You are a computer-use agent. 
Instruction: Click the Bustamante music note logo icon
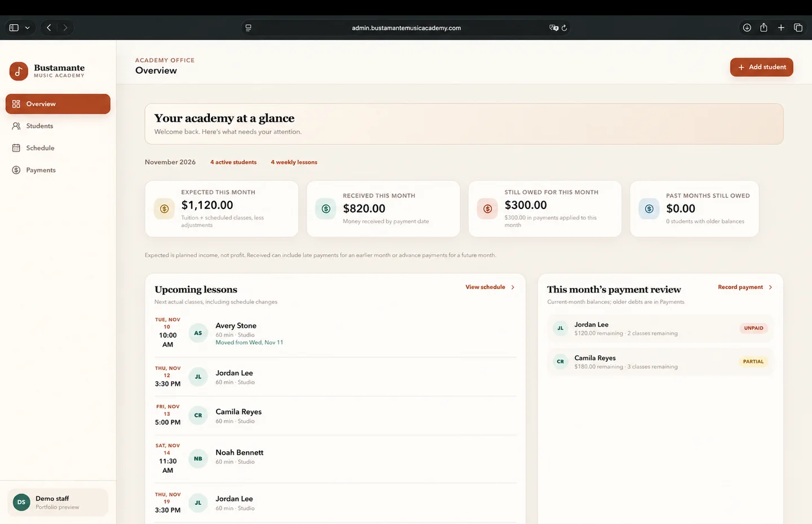(x=19, y=72)
